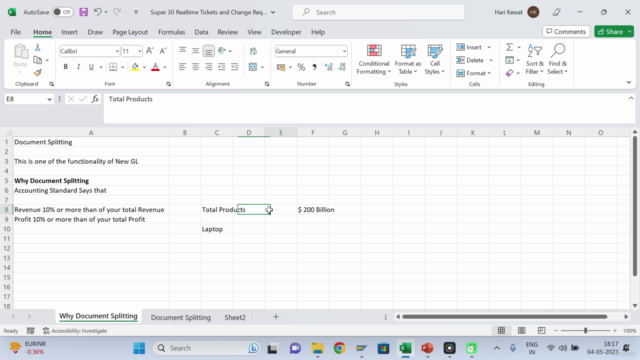
Task: Toggle Align Left
Action: [182, 67]
